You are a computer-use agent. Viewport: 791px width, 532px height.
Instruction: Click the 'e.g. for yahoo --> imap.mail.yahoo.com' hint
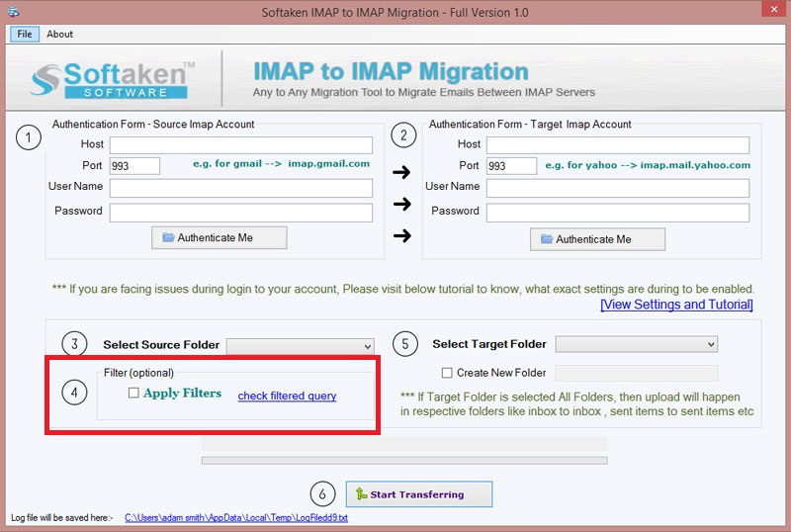[x=648, y=165]
